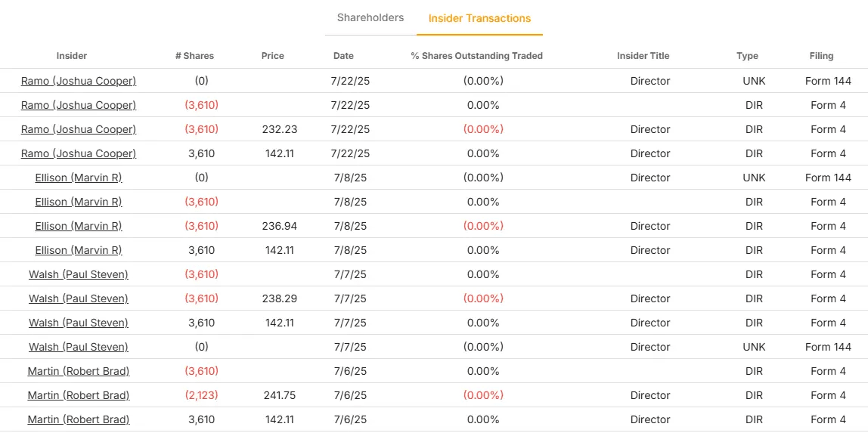Switch to the Shareholders tab

pos(370,17)
